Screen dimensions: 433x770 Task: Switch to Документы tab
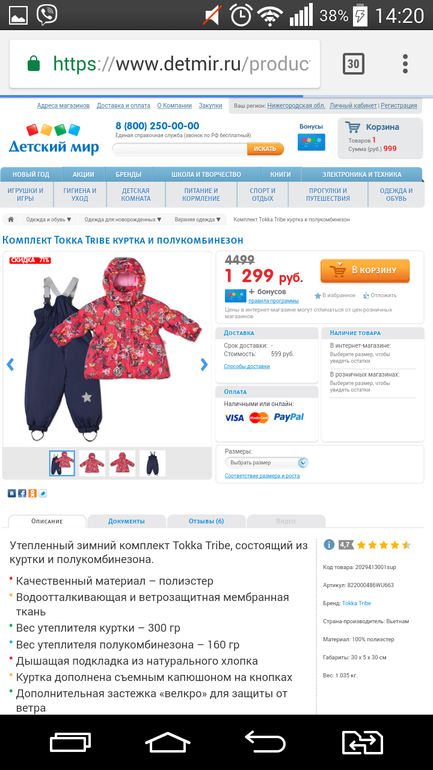pos(126,521)
